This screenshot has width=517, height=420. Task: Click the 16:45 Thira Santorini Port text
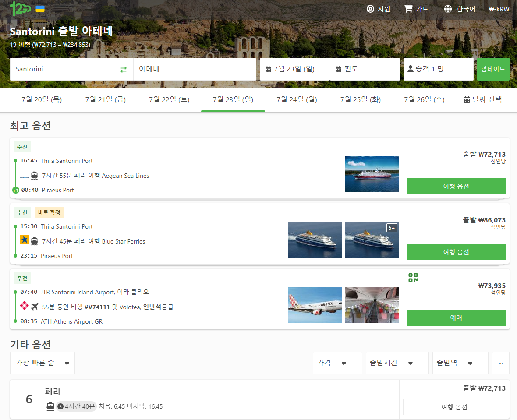57,161
